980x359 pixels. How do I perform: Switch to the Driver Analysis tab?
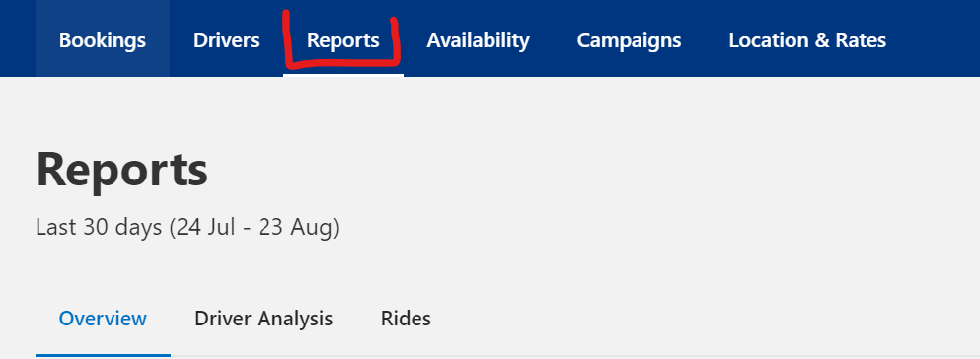(264, 319)
